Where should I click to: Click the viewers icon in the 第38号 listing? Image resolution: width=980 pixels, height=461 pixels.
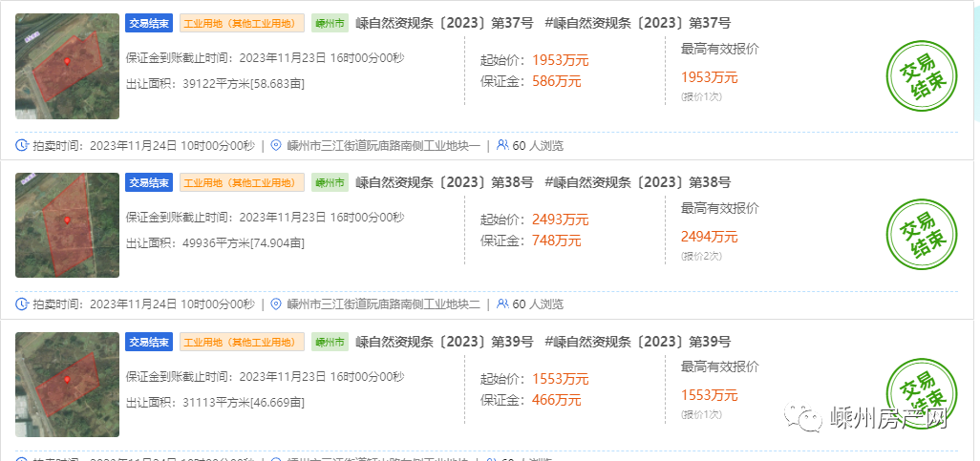point(502,304)
